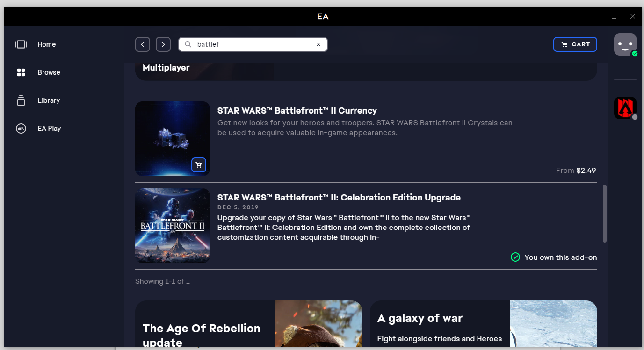This screenshot has width=644, height=350.
Task: Click the EA Play logo icon
Action: coord(21,129)
